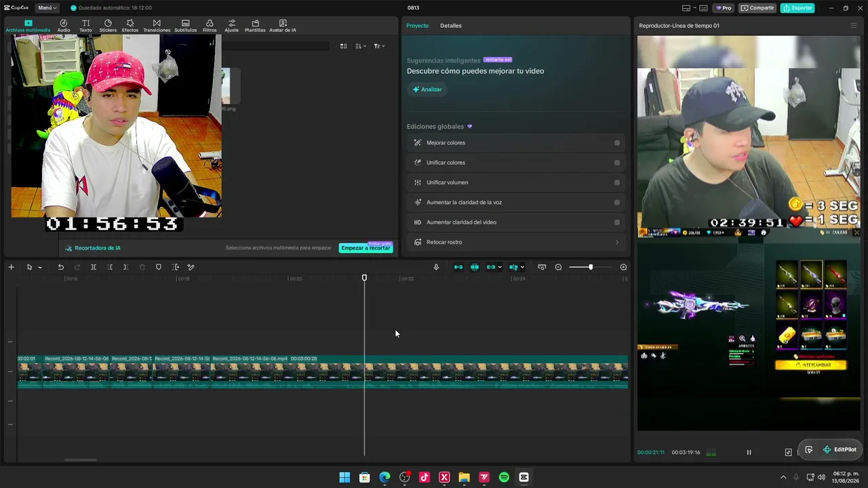868x488 pixels.
Task: Choose the pointer selection tool
Action: tap(29, 267)
